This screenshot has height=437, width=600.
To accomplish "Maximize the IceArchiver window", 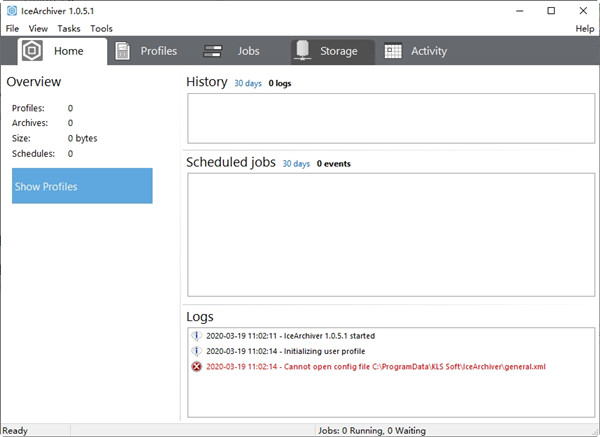I will click(x=551, y=10).
